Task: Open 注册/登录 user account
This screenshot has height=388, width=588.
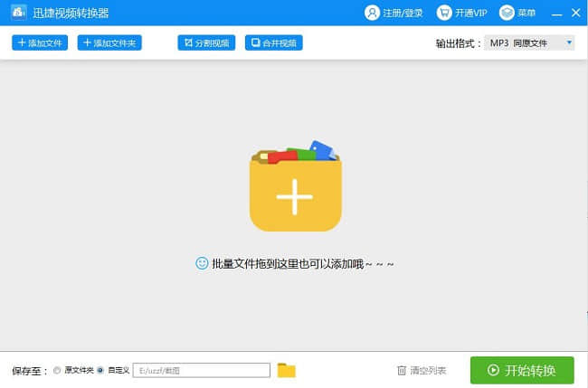Action: (394, 13)
